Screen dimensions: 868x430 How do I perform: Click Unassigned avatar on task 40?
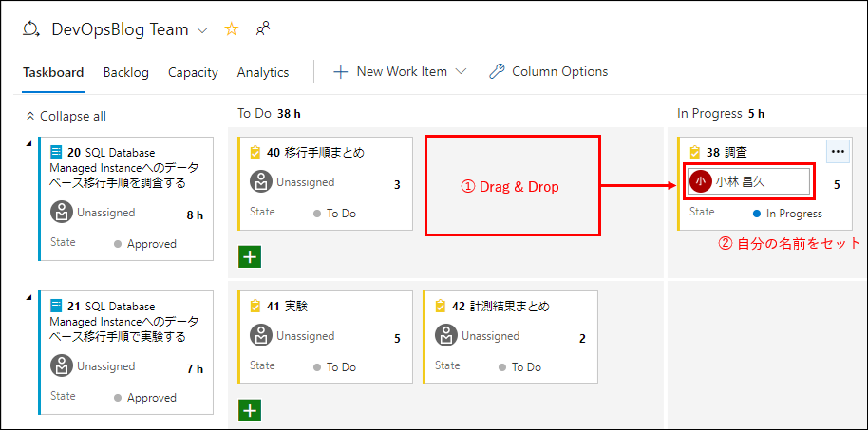(x=261, y=182)
